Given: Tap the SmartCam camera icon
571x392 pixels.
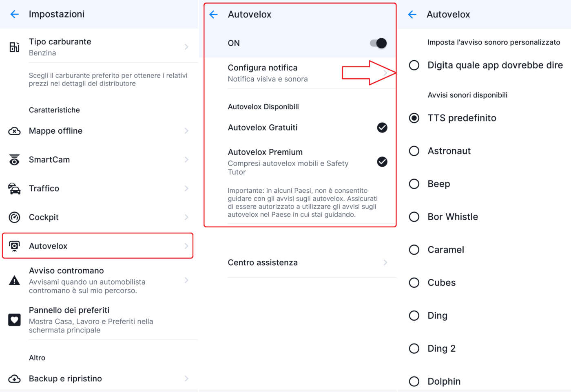Looking at the screenshot, I should click(x=14, y=160).
